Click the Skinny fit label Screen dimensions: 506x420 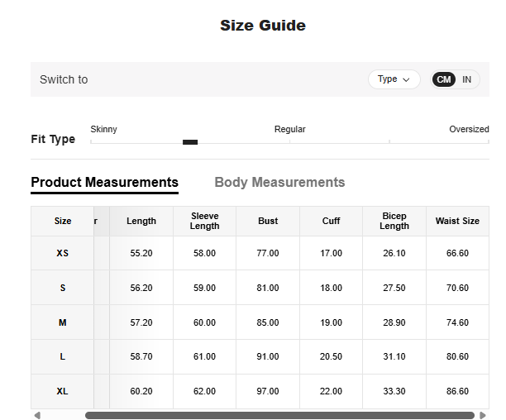[104, 129]
